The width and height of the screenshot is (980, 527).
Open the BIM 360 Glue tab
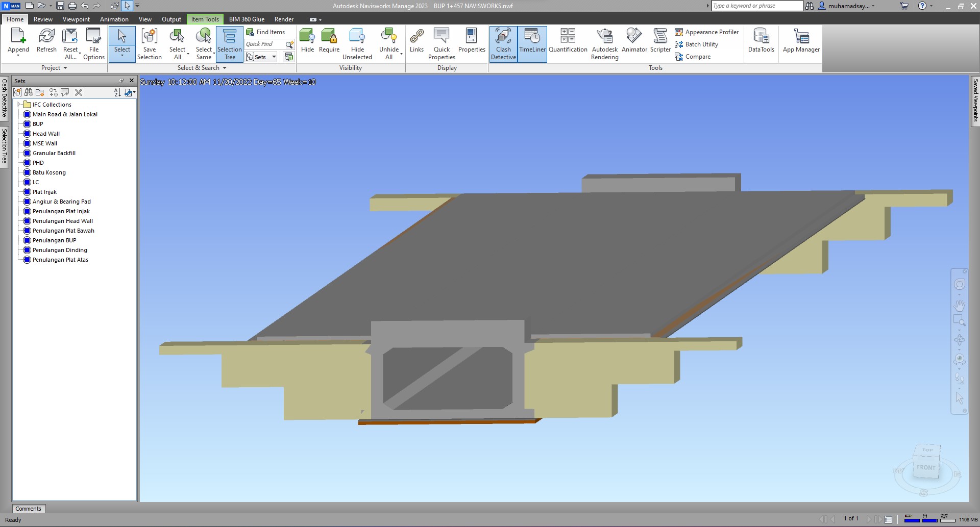247,19
